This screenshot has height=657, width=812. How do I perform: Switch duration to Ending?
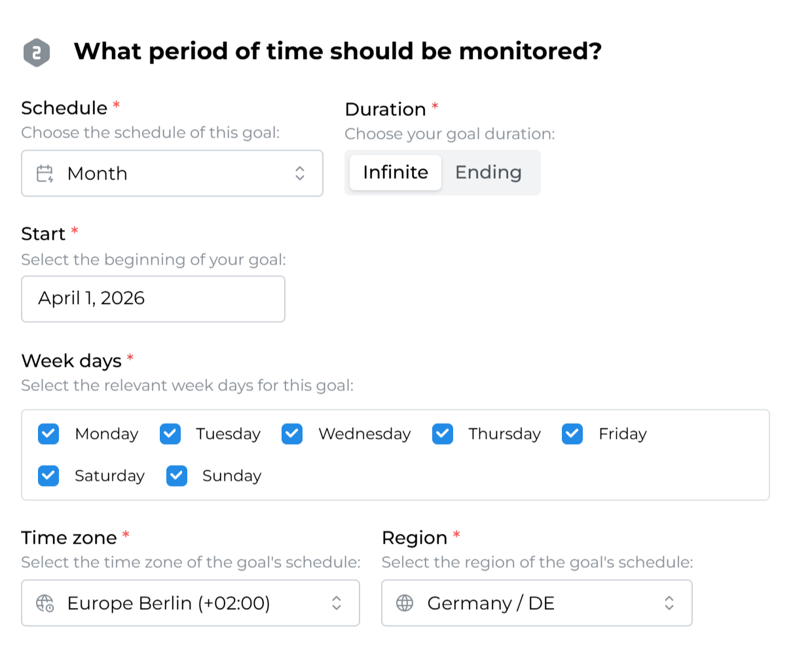coord(489,173)
